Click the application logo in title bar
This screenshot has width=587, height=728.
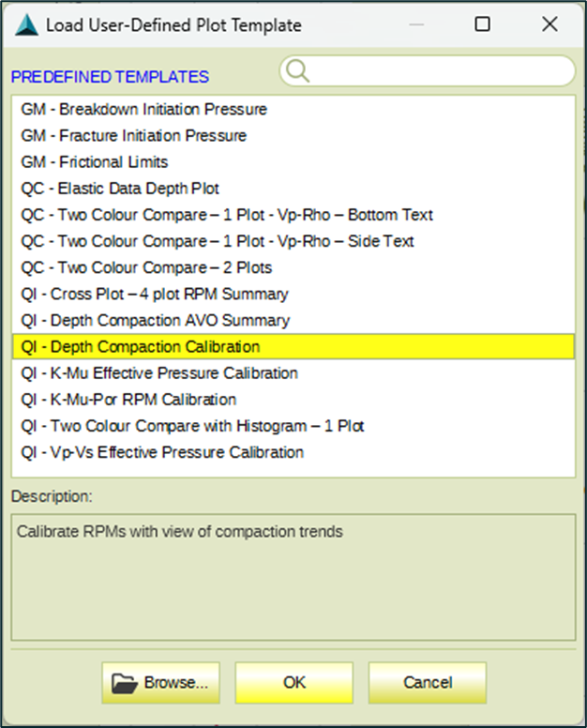tap(26, 24)
